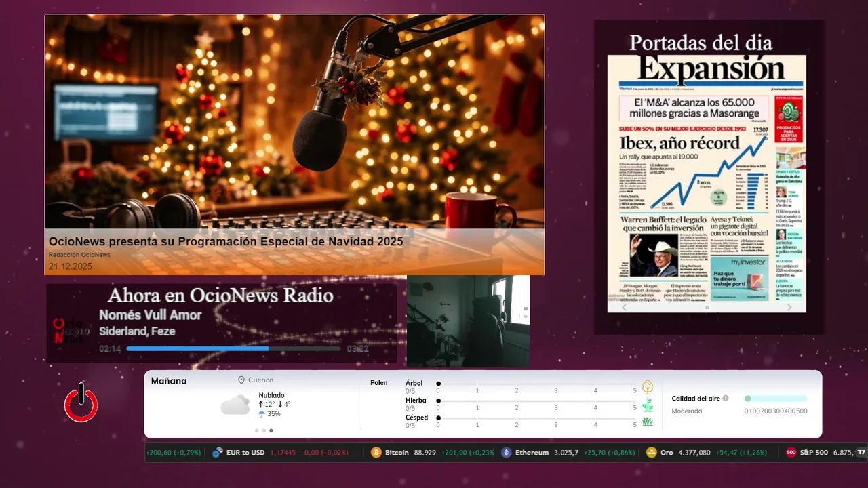Click the 35% rain probability value
868x488 pixels.
tap(274, 413)
